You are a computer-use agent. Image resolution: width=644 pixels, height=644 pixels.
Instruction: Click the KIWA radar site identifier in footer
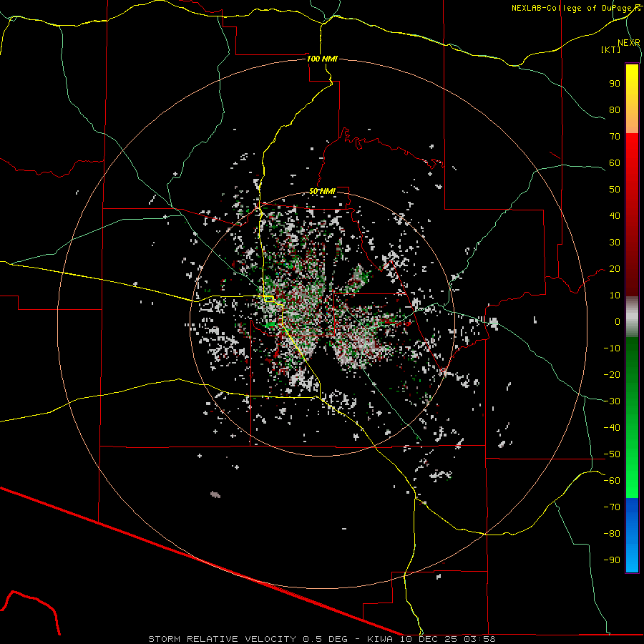coord(380,639)
